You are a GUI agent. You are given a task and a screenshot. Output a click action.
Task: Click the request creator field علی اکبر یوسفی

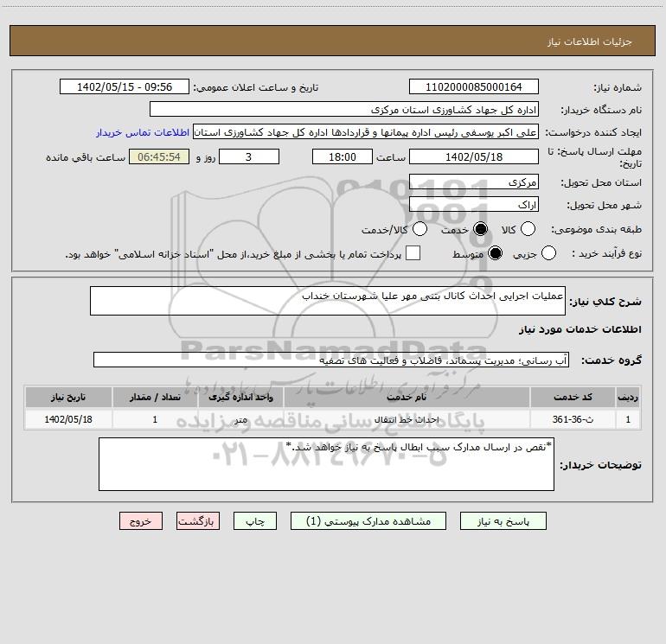click(366, 132)
